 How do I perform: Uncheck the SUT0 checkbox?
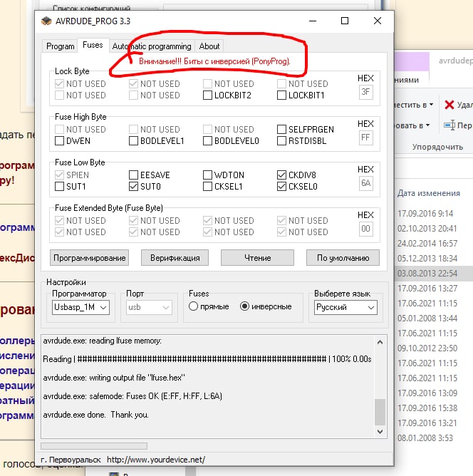(133, 187)
